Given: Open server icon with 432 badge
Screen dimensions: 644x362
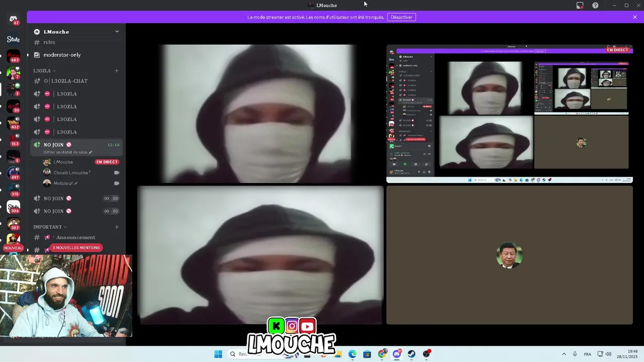Looking at the screenshot, I should [14, 123].
